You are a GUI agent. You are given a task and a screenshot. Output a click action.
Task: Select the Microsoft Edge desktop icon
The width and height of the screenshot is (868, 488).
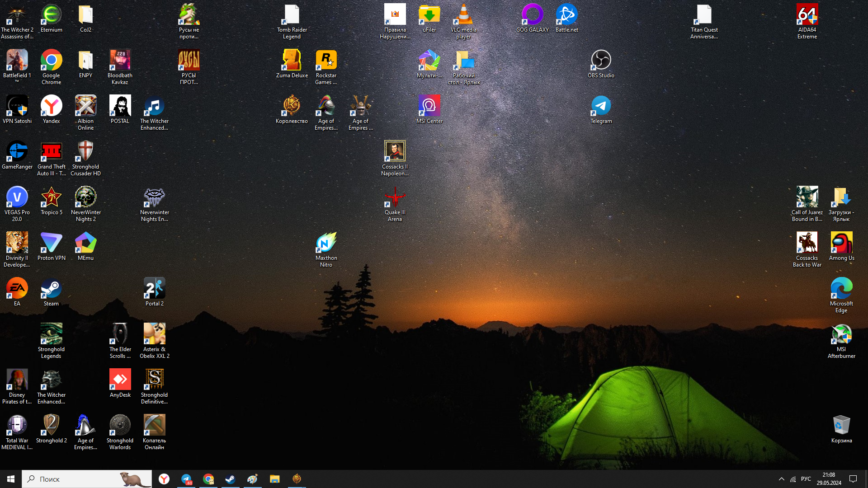pos(842,288)
